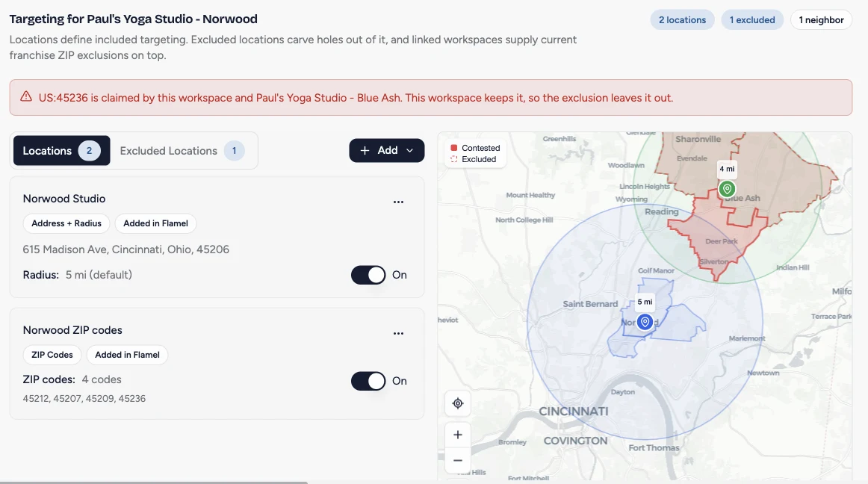The height and width of the screenshot is (484, 868).
Task: Open the Add dropdown button
Action: (386, 151)
